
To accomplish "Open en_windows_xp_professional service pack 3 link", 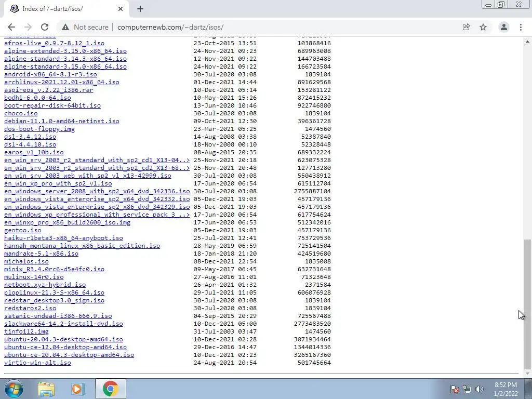I will point(97,215).
